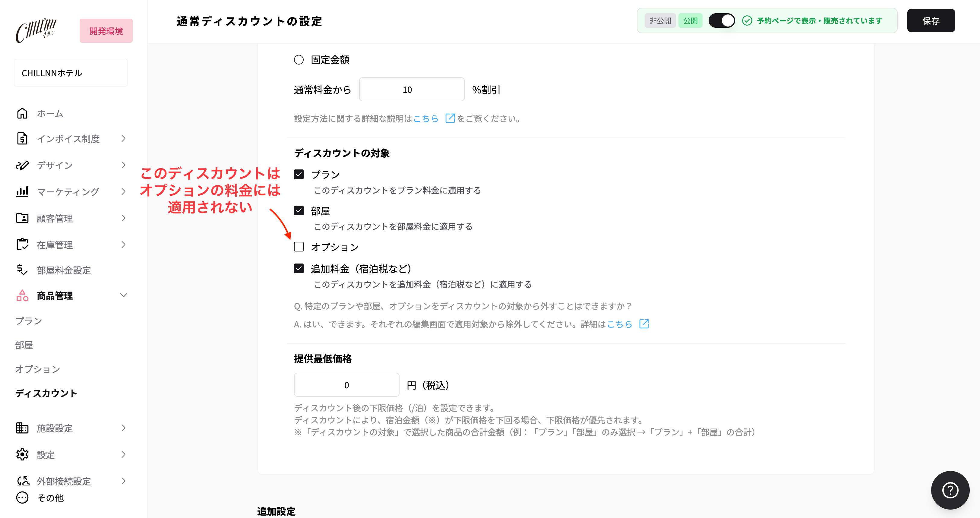
Task: Expand the 在庫管理 menu chevron
Action: [123, 245]
